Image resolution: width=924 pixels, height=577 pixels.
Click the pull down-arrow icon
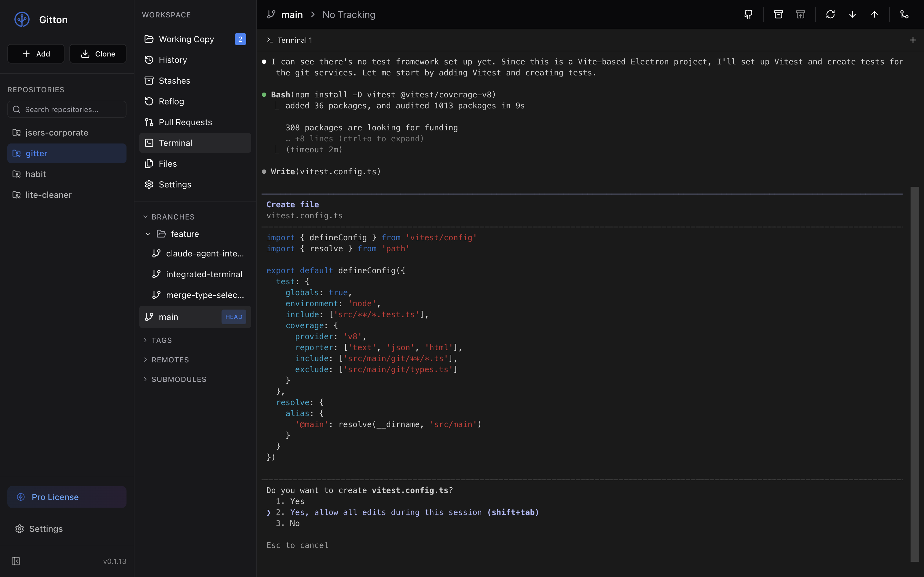pos(852,15)
